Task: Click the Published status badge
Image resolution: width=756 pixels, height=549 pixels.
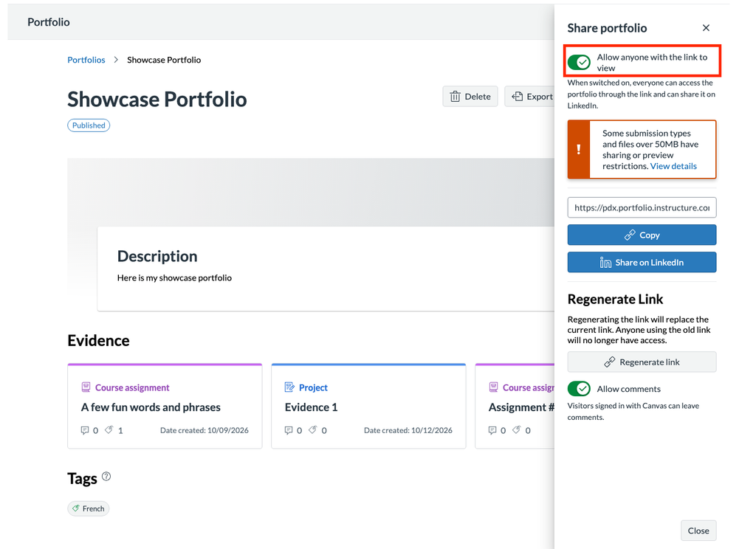Action: 89,125
